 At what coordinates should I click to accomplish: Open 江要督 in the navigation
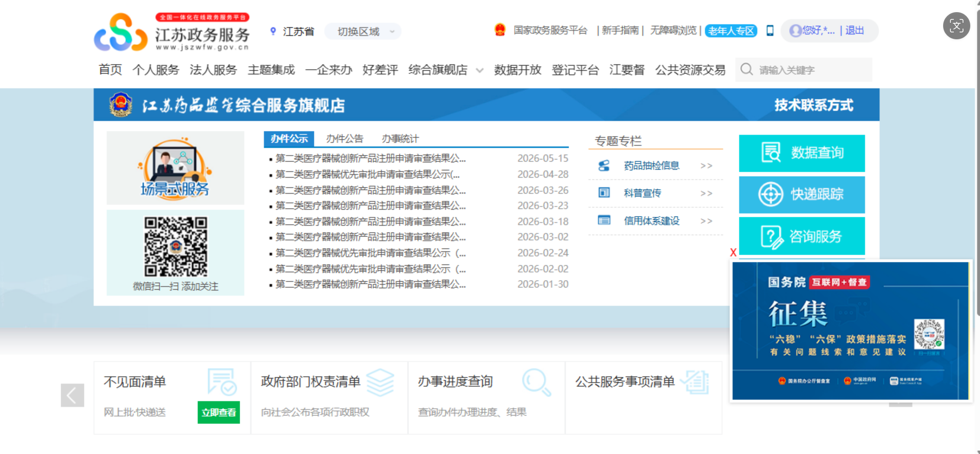point(627,69)
